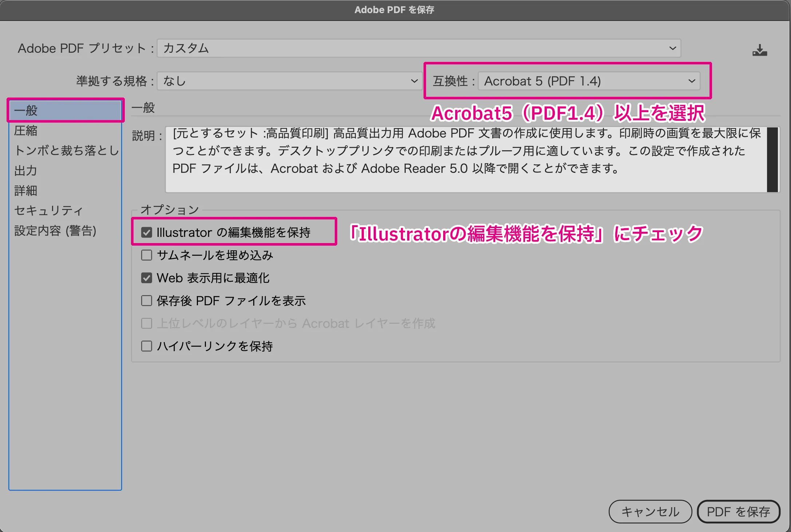Enable サムネールを埋め込み checkbox

[147, 255]
